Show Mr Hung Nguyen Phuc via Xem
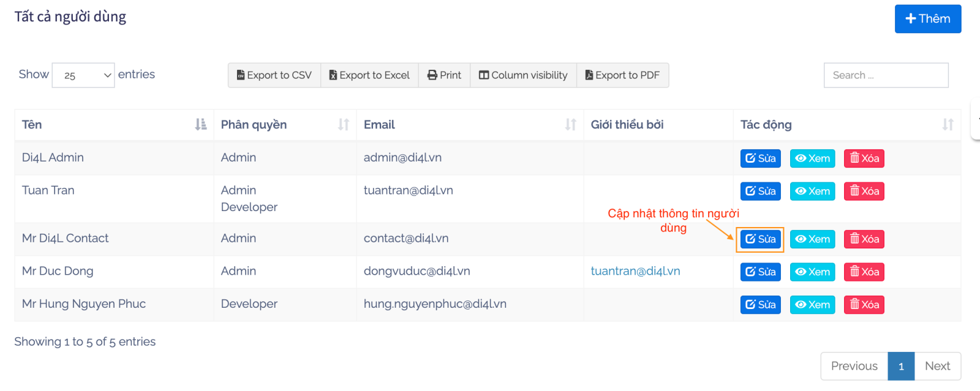 [x=812, y=305]
